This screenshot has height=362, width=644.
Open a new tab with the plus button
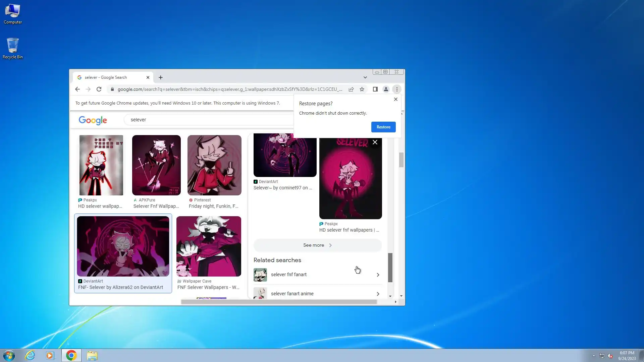pos(161,77)
